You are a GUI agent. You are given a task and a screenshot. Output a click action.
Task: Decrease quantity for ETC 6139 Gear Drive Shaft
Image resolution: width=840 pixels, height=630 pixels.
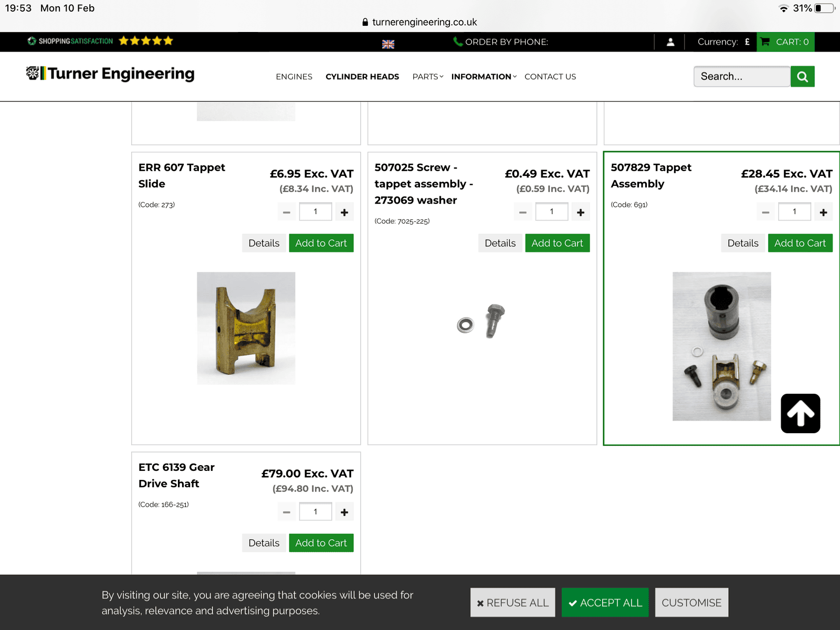[x=287, y=512]
